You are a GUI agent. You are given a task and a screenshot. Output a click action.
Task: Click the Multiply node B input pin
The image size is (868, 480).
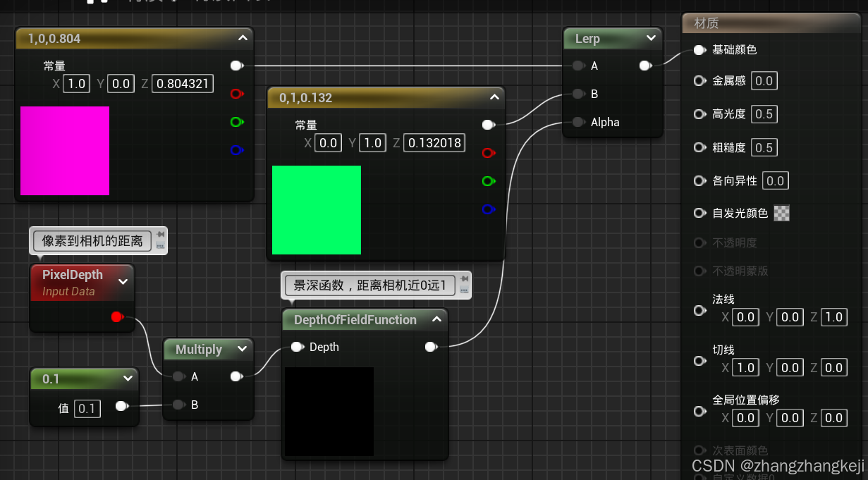[x=178, y=405]
